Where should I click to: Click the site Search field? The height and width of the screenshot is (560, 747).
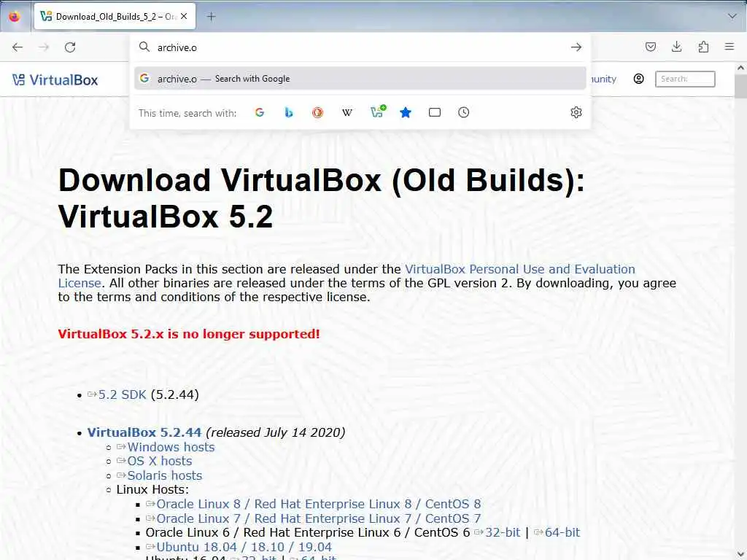(x=685, y=79)
